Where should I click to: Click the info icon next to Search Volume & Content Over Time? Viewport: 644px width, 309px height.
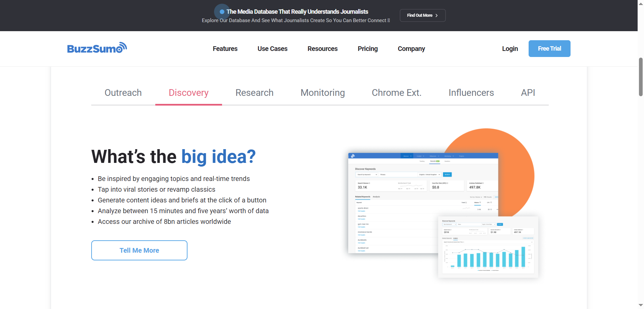464,242
